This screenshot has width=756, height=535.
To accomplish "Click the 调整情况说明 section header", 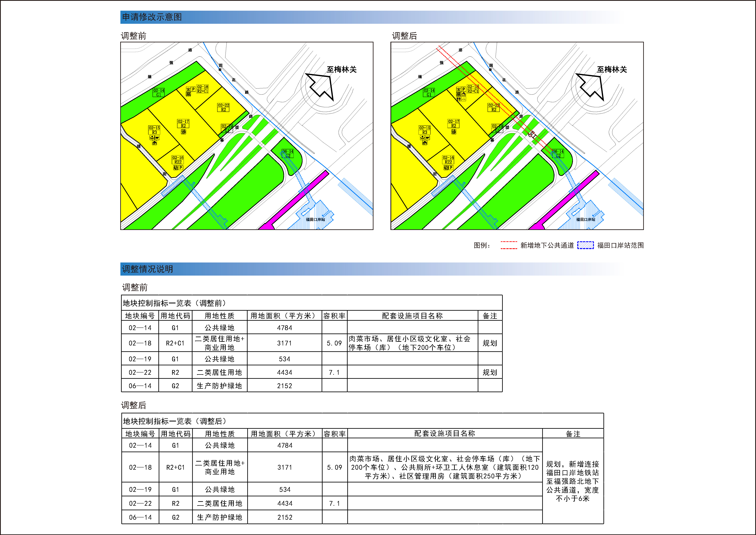I will [x=147, y=269].
